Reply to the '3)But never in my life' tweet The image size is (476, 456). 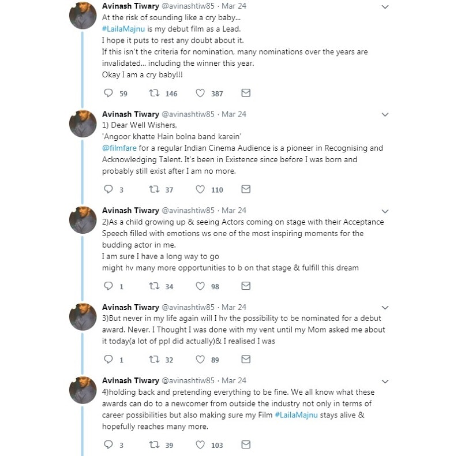[x=108, y=360]
